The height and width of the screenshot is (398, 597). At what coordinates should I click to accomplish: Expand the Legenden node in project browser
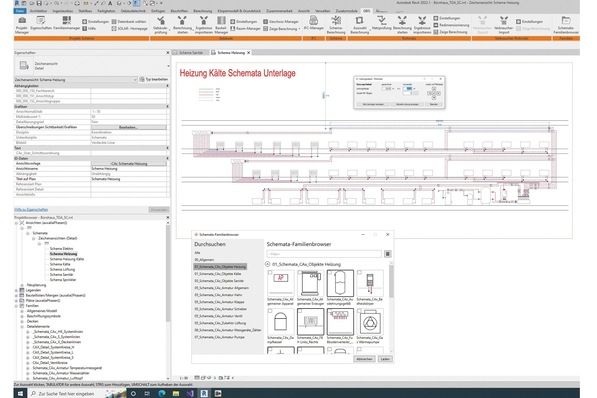(16, 290)
